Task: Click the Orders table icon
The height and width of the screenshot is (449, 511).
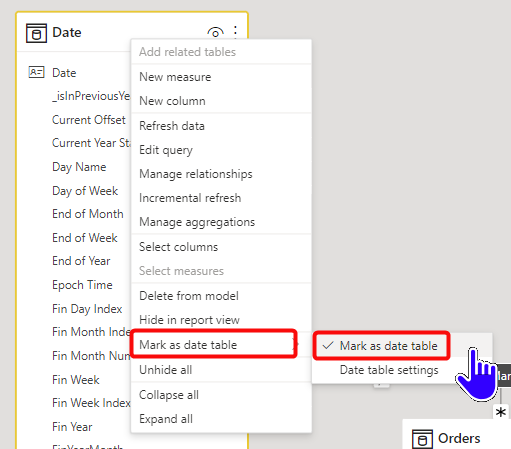Action: [422, 439]
